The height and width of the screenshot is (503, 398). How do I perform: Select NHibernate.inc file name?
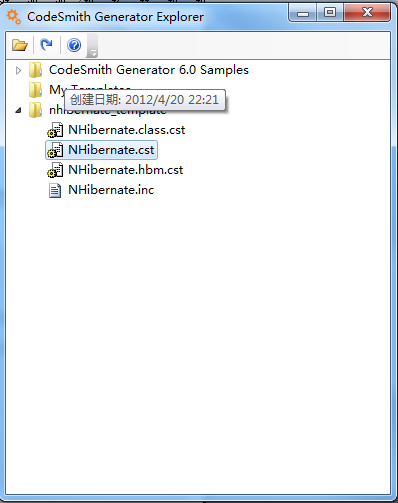(x=111, y=190)
